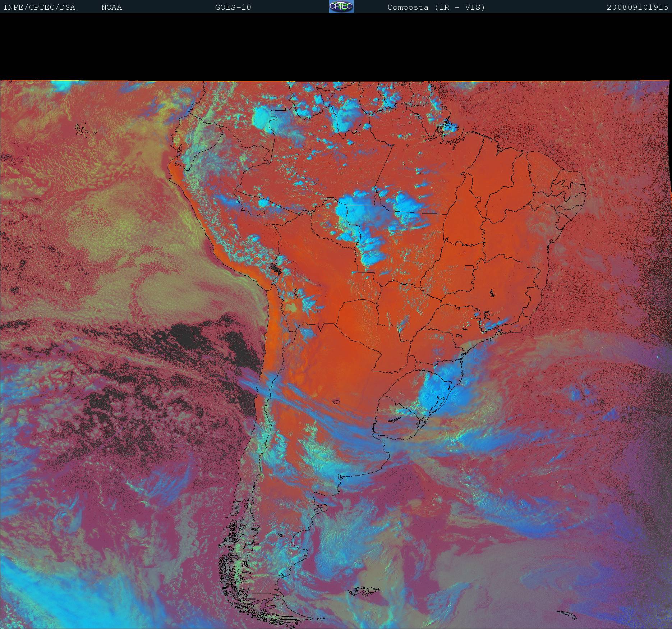Click the GOES-10 satellite label

233,7
